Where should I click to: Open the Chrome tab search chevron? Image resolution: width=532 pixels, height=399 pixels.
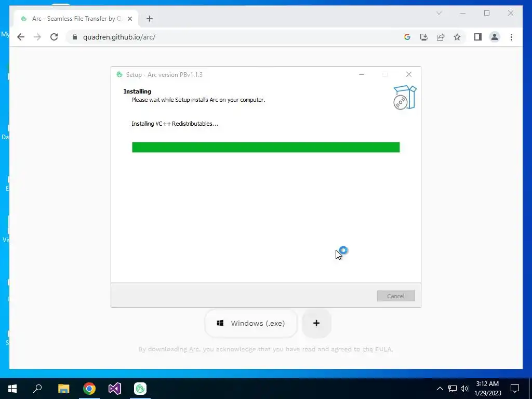pyautogui.click(x=438, y=13)
